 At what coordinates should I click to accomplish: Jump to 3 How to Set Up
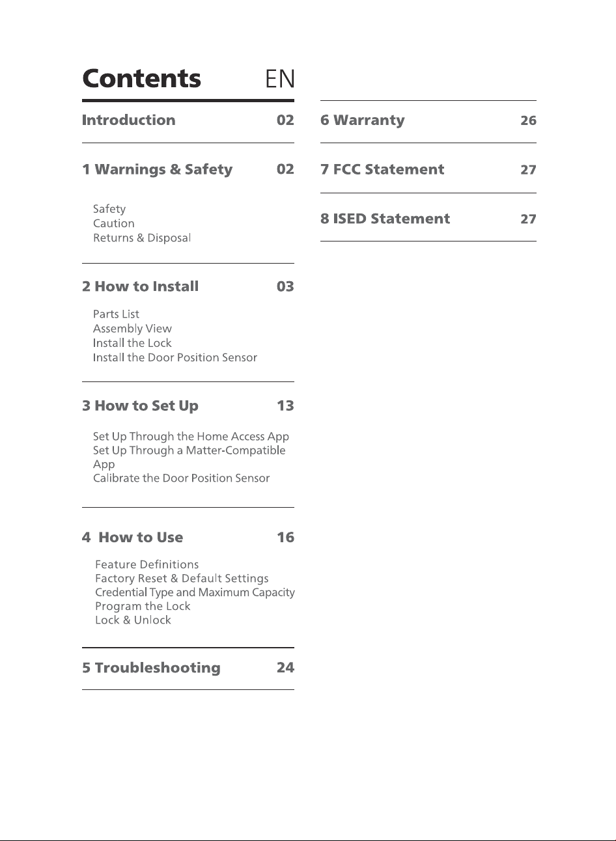(140, 406)
